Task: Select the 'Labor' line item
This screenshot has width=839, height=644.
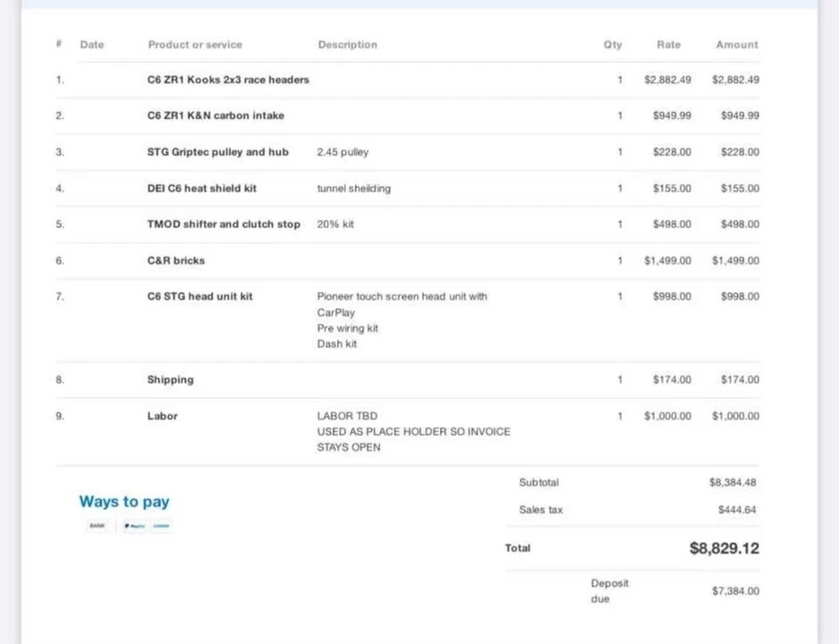Action: click(162, 416)
